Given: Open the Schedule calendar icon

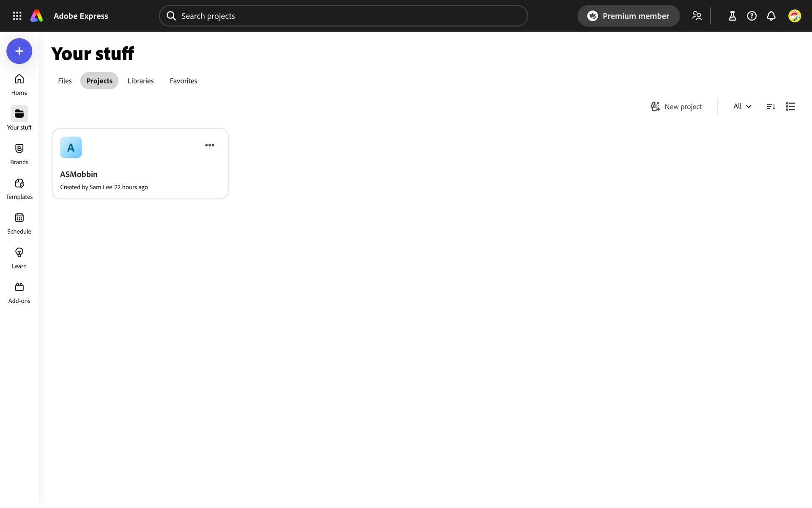Looking at the screenshot, I should coord(19,223).
